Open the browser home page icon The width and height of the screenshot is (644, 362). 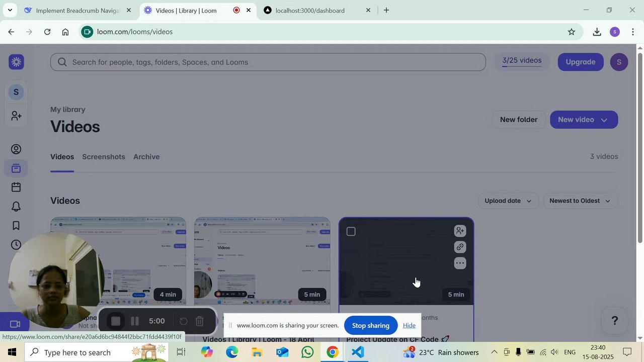click(65, 32)
